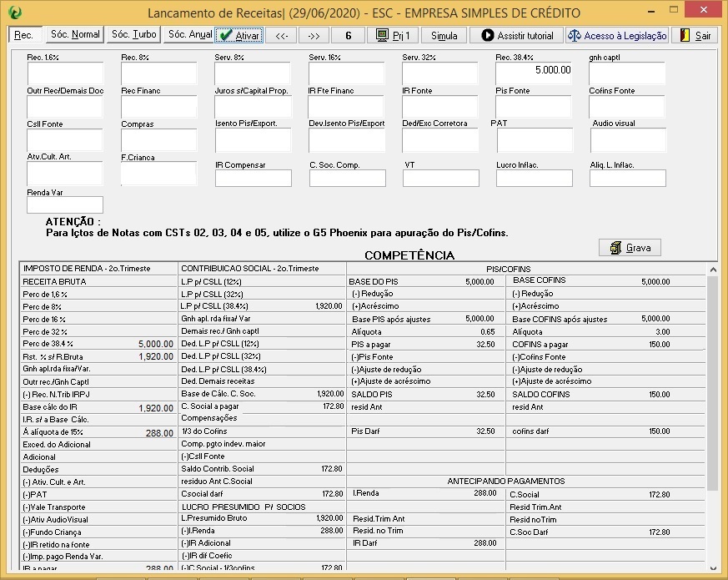Click the Serv. 32% input field
Image resolution: width=728 pixels, height=580 pixels.
[439, 73]
